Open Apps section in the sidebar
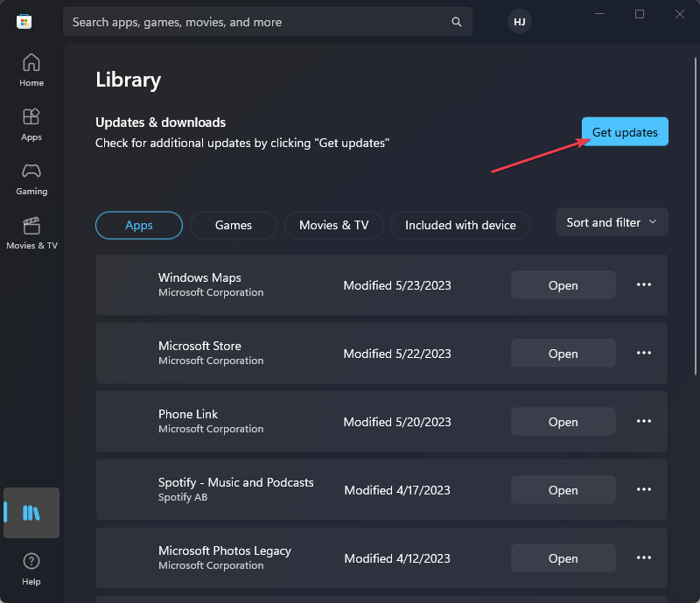This screenshot has height=603, width=700. [x=31, y=124]
